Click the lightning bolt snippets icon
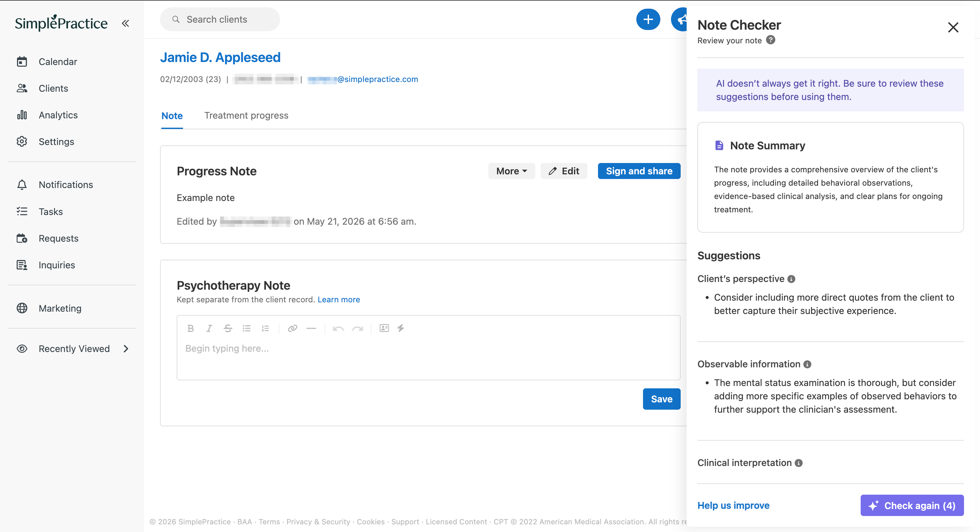 coord(401,328)
